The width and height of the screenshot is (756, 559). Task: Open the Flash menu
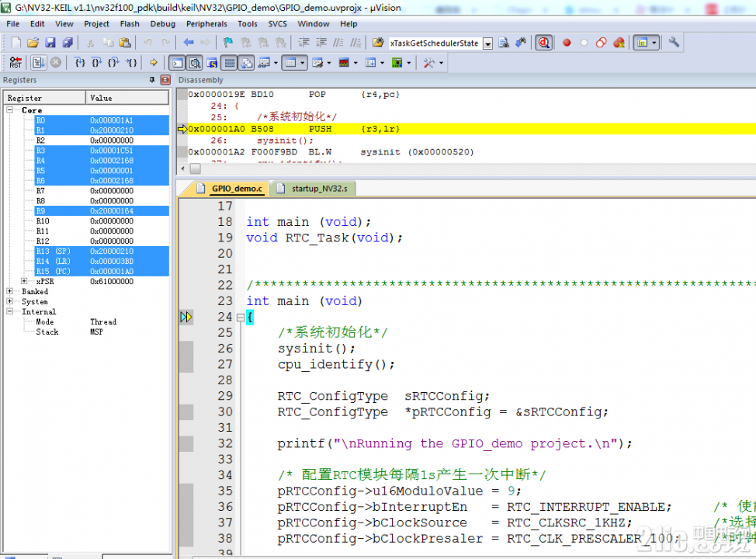130,23
